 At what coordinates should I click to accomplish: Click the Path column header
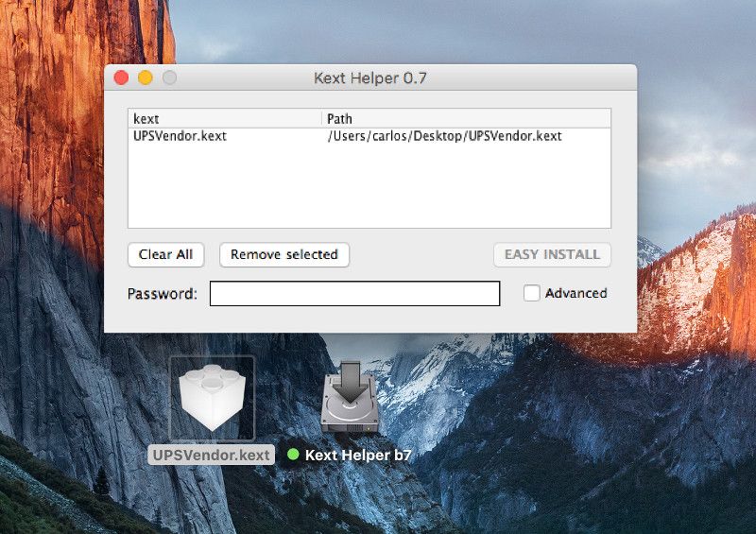click(466, 119)
